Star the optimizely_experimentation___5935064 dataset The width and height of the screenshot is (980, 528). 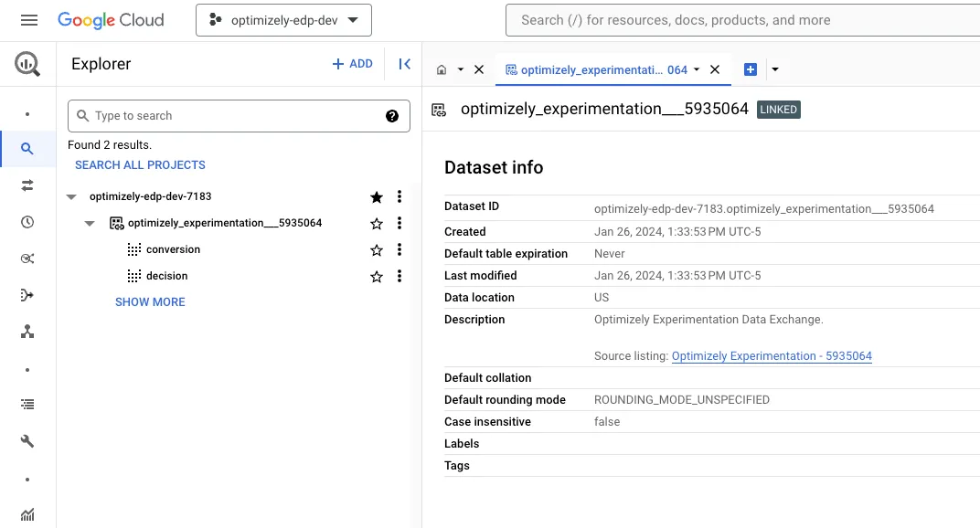pyautogui.click(x=377, y=223)
